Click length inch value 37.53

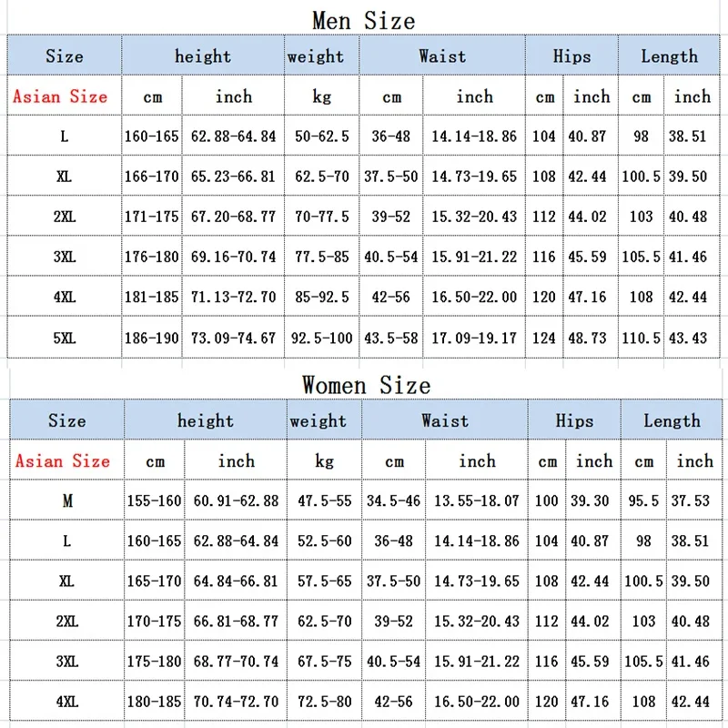point(691,500)
